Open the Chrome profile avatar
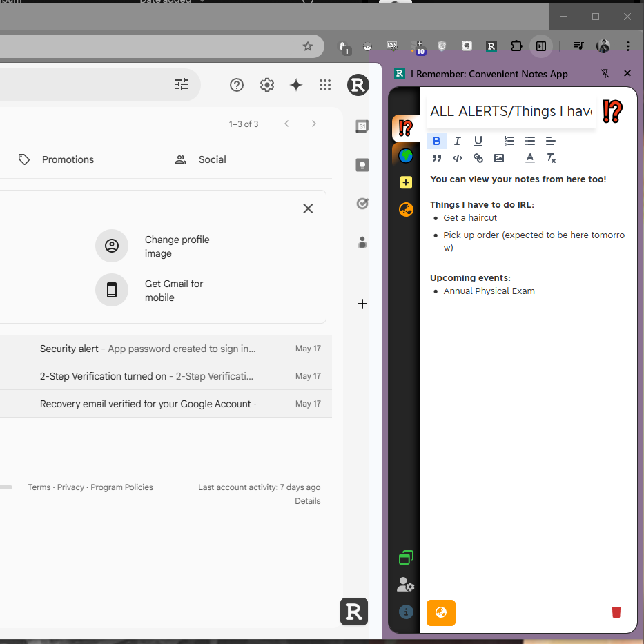This screenshot has width=644, height=644. [603, 46]
